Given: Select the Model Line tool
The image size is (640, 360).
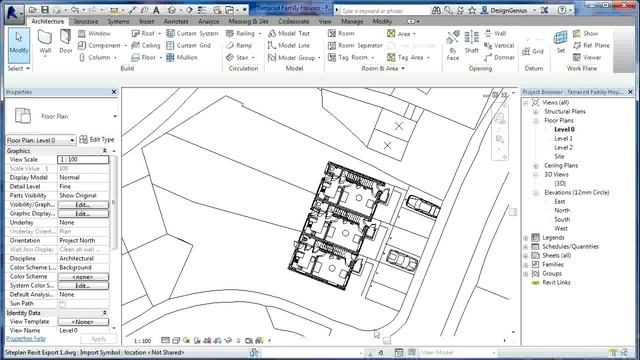Looking at the screenshot, I should 289,45.
